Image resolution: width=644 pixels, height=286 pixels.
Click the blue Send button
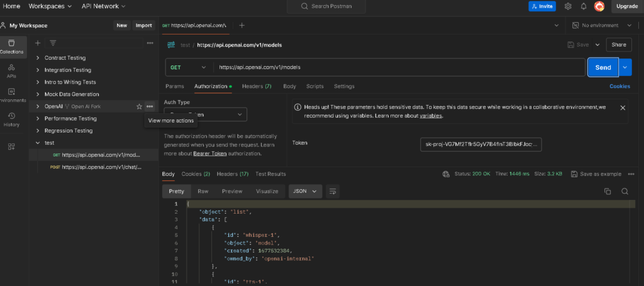(602, 67)
